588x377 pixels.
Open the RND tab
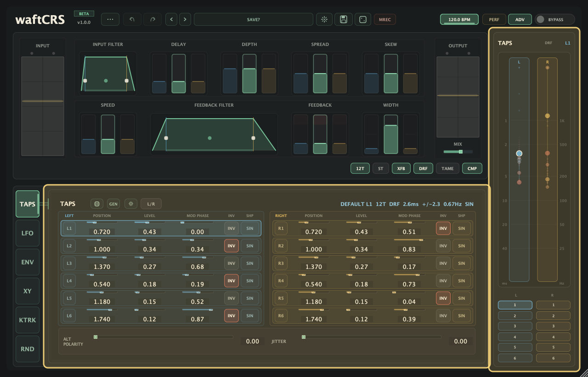click(x=28, y=349)
